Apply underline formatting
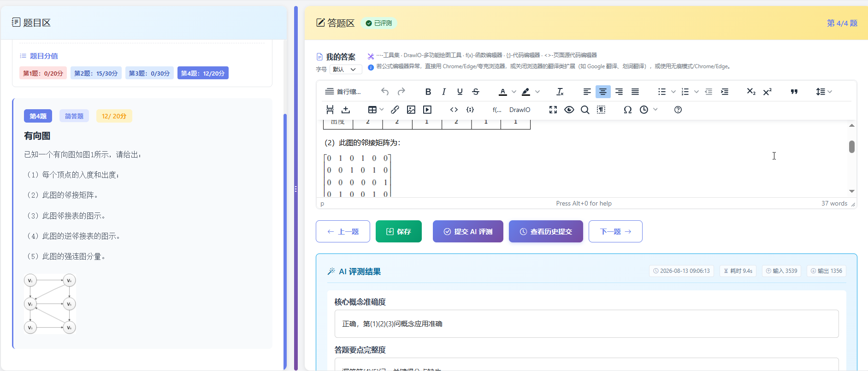This screenshot has width=868, height=371. pyautogui.click(x=460, y=92)
